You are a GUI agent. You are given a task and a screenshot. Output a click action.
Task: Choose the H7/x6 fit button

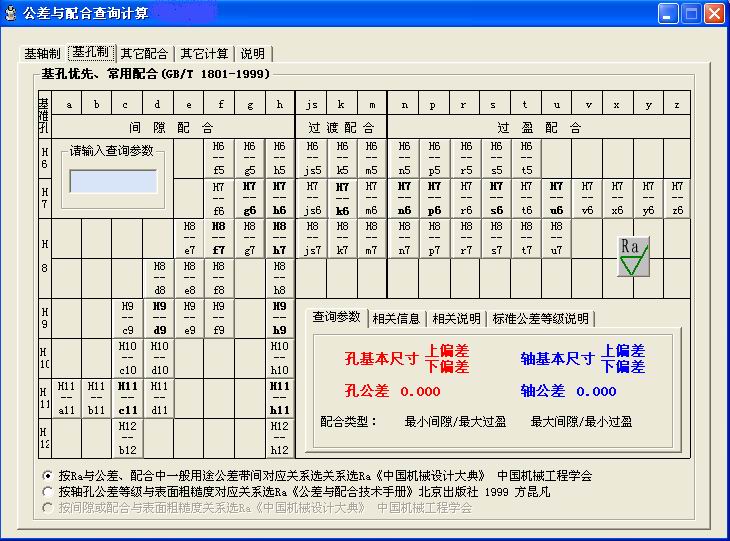click(617, 199)
